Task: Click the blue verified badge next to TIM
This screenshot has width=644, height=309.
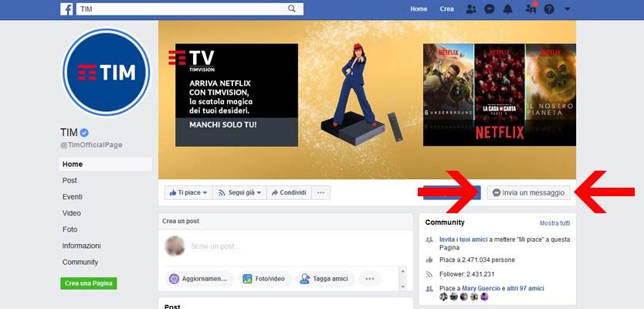Action: point(84,132)
